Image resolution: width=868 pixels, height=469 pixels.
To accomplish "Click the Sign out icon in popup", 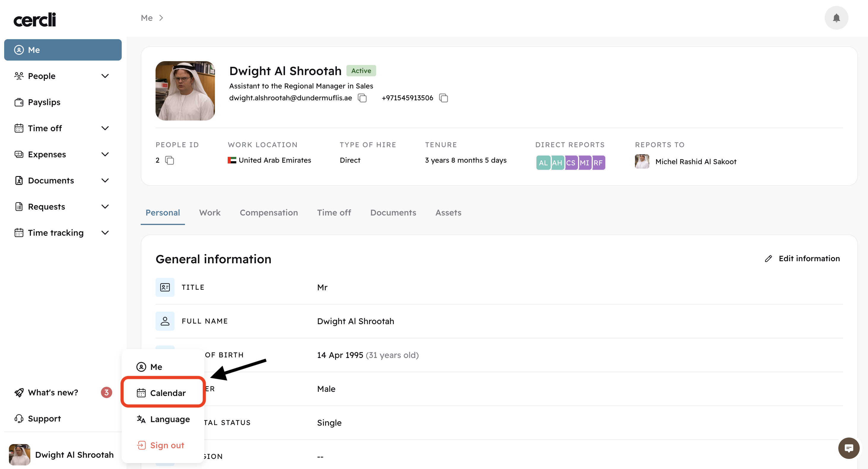I will pos(141,446).
